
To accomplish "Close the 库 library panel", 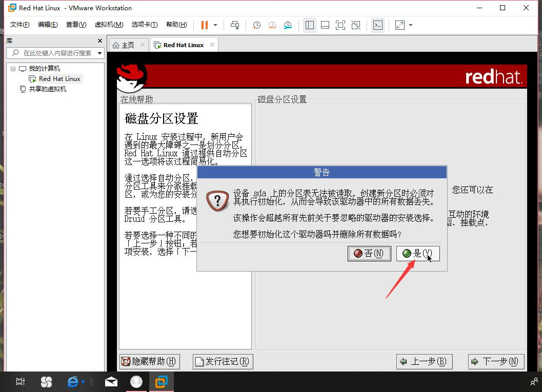I will [100, 41].
